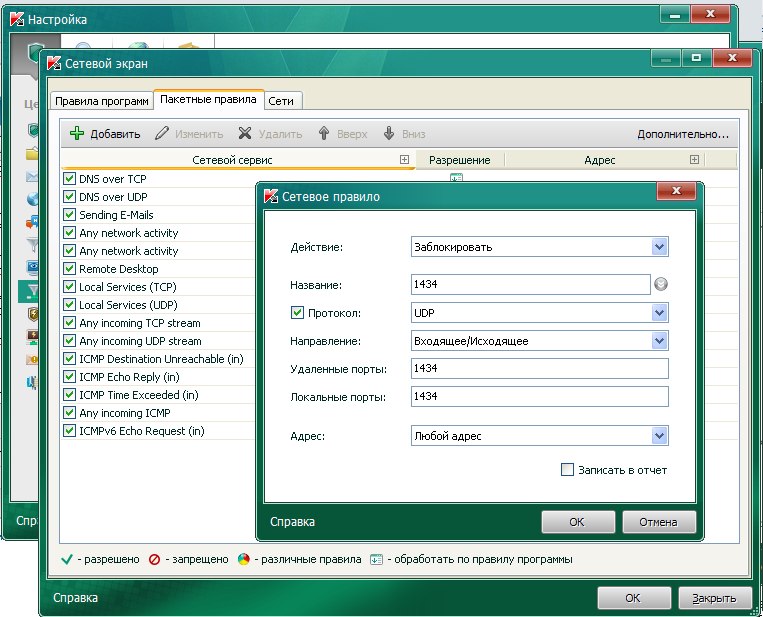This screenshot has height=617, width=763.
Task: Click the pencil Edit icon in toolbar
Action: click(162, 134)
